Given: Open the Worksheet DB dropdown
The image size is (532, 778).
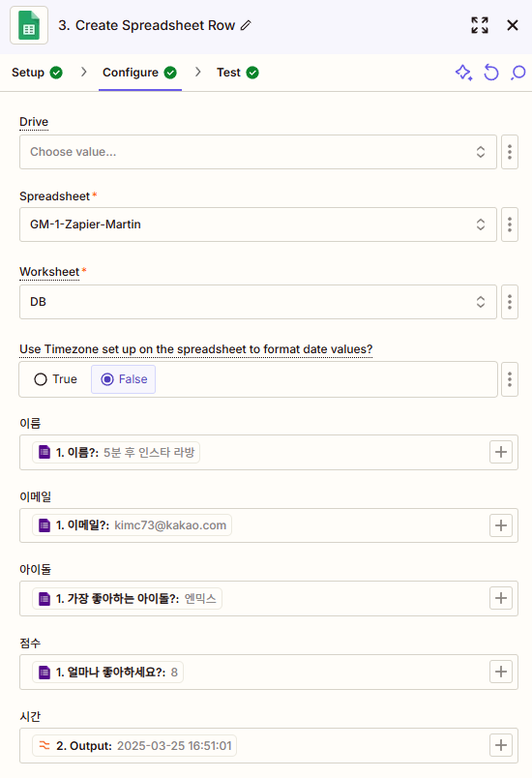Looking at the screenshot, I should pos(258,302).
